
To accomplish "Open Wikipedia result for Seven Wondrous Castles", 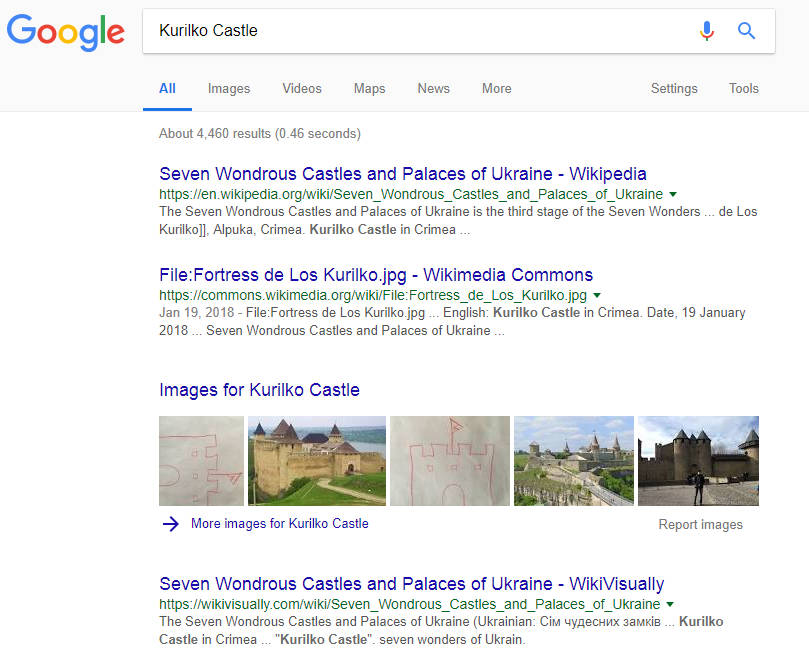I will click(x=403, y=173).
